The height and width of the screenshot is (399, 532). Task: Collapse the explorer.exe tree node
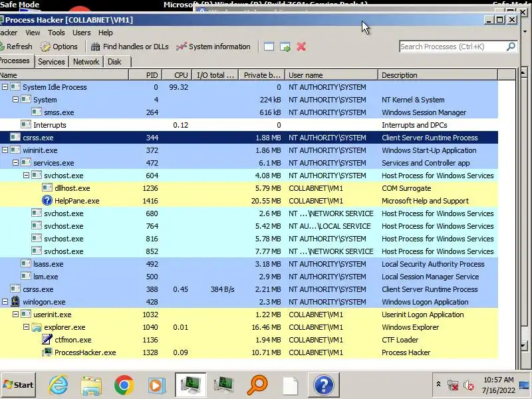click(26, 327)
